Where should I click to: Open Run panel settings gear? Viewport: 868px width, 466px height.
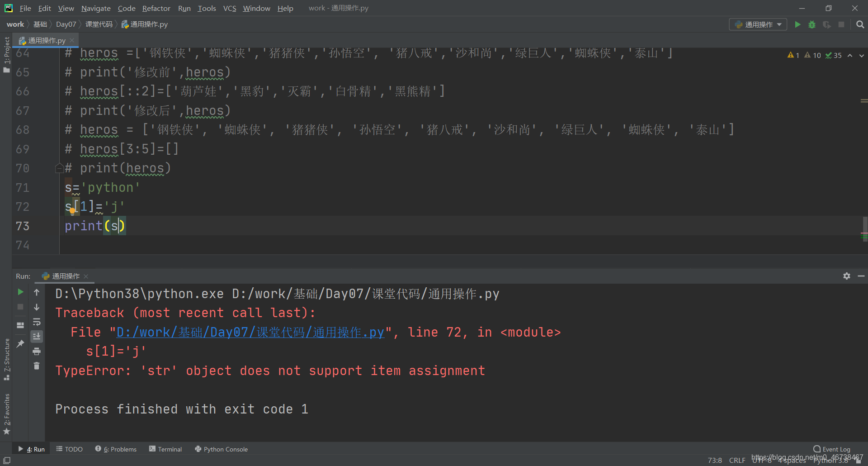[847, 276]
